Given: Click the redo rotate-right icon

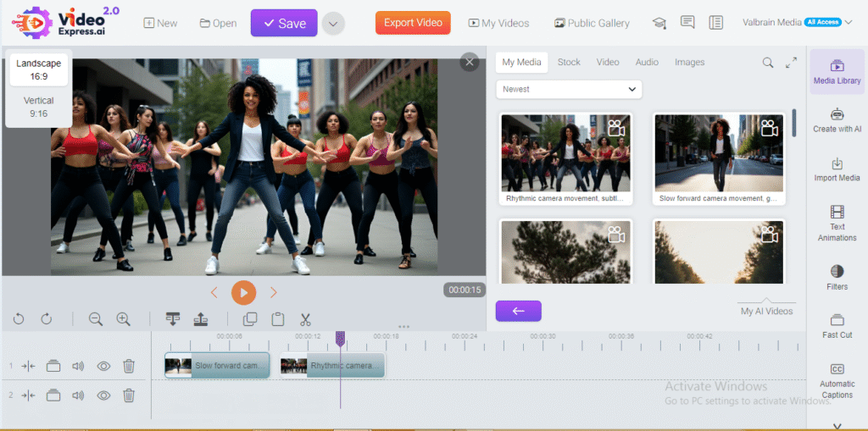Looking at the screenshot, I should coord(47,318).
